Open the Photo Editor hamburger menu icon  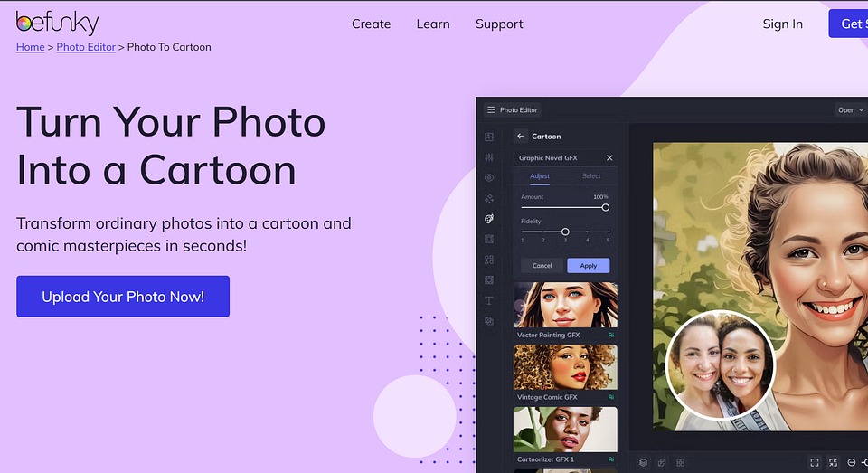pyautogui.click(x=490, y=109)
